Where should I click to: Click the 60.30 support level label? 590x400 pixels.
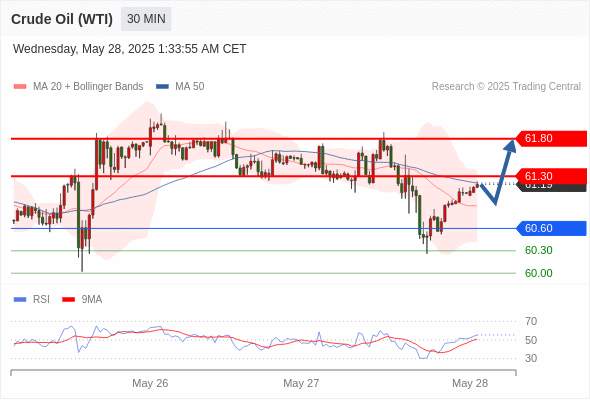click(x=538, y=250)
